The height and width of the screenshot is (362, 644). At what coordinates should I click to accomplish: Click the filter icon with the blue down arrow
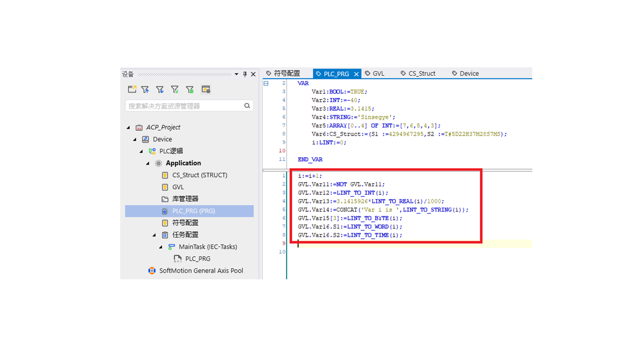[160, 89]
